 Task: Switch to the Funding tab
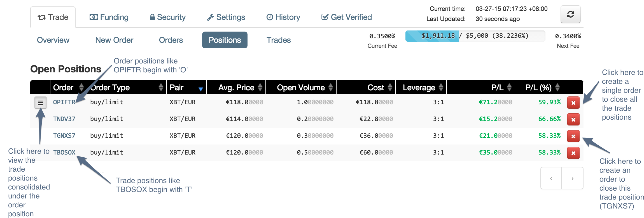click(x=109, y=17)
